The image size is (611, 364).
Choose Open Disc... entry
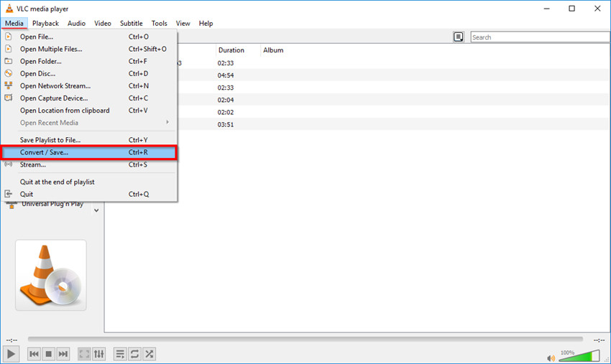[89, 73]
